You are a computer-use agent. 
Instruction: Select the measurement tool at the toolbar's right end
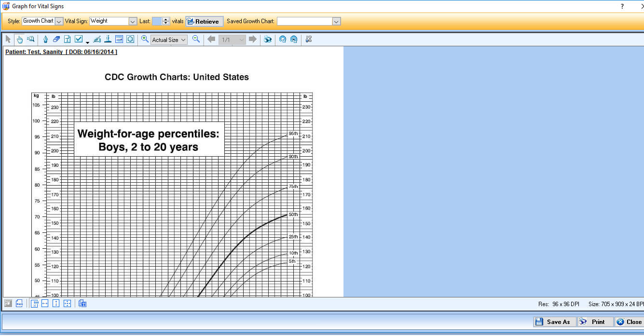coord(308,39)
